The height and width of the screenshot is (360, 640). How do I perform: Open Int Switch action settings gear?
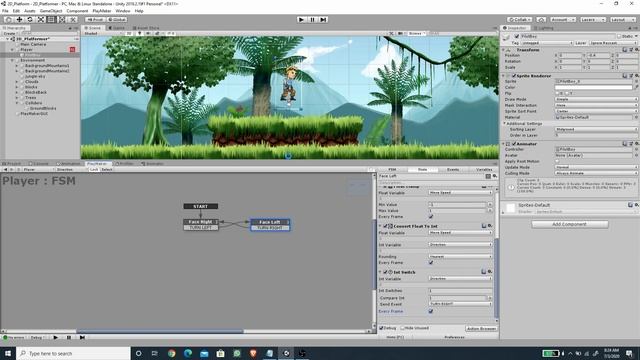pyautogui.click(x=490, y=272)
